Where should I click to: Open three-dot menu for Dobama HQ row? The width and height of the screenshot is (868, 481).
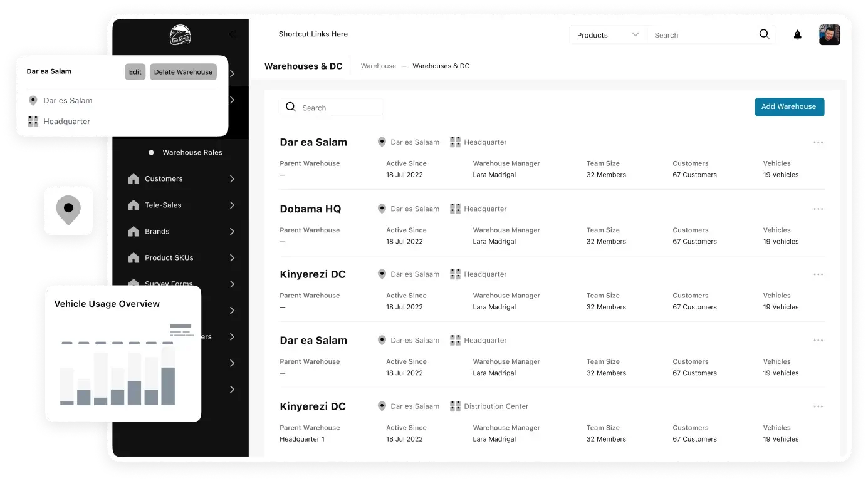(x=818, y=209)
